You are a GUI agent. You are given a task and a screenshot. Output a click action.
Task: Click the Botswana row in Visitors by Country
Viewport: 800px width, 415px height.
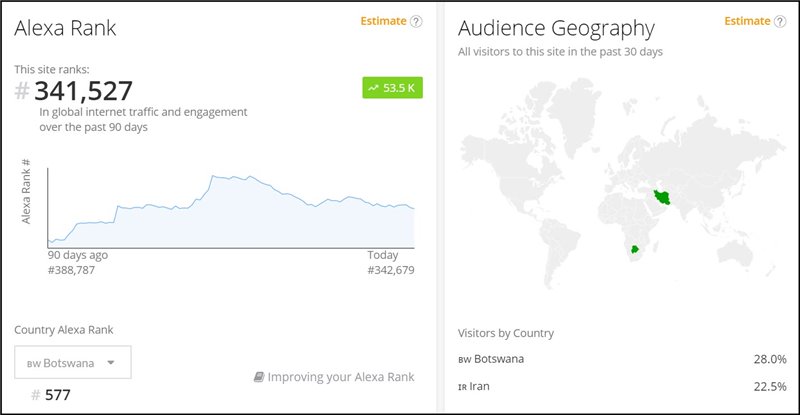622,359
